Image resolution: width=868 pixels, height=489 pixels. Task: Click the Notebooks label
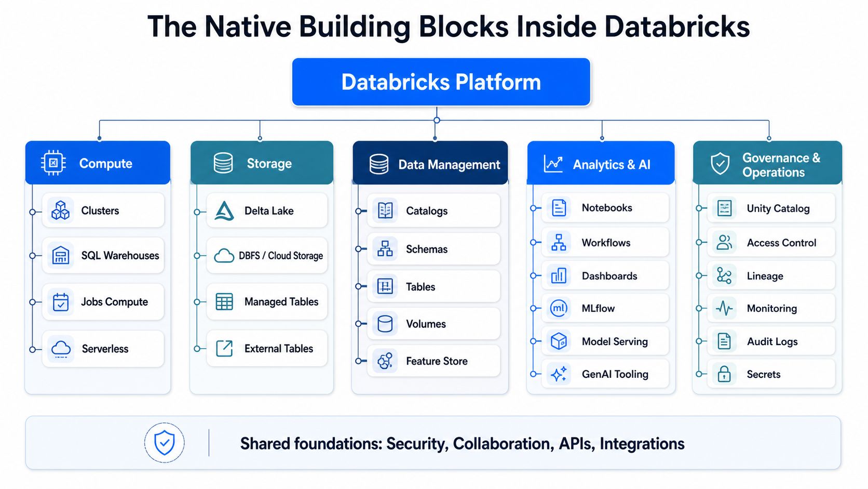tap(607, 208)
